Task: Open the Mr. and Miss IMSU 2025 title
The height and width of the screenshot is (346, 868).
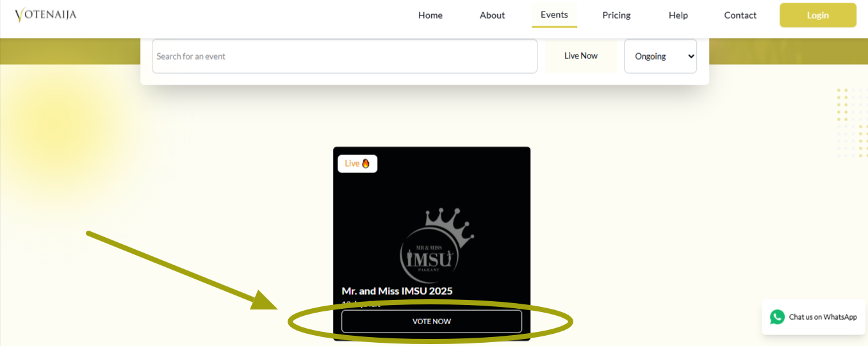Action: (x=397, y=291)
